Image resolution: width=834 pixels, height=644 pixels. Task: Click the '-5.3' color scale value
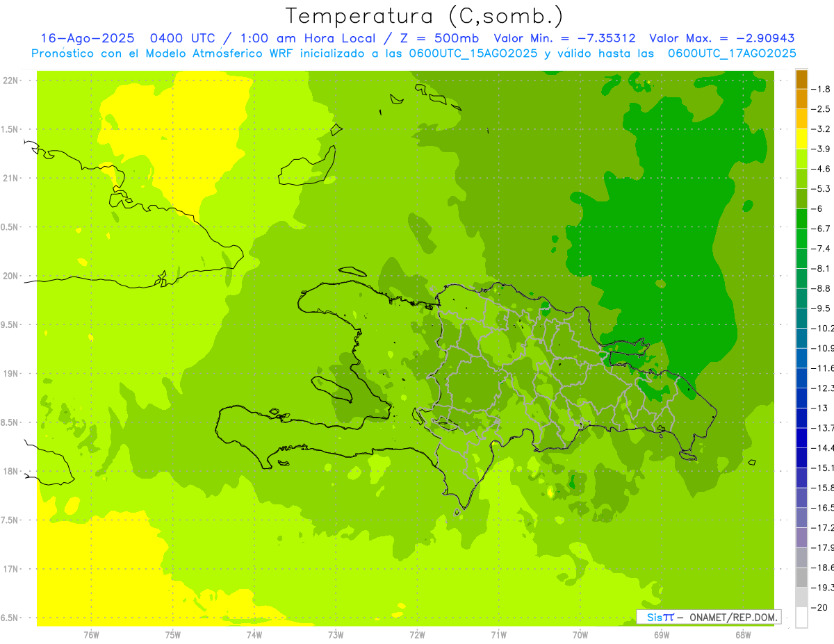pyautogui.click(x=821, y=189)
